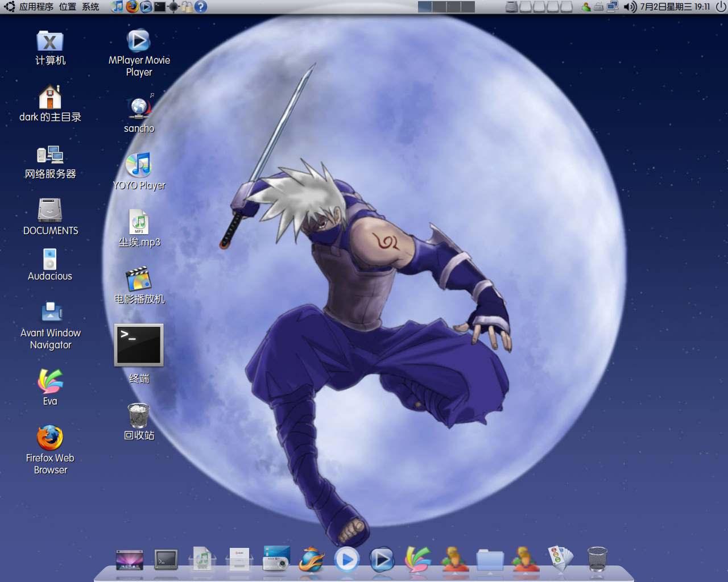
Task: Select the 尘埃.mp3 file
Action: [x=139, y=222]
